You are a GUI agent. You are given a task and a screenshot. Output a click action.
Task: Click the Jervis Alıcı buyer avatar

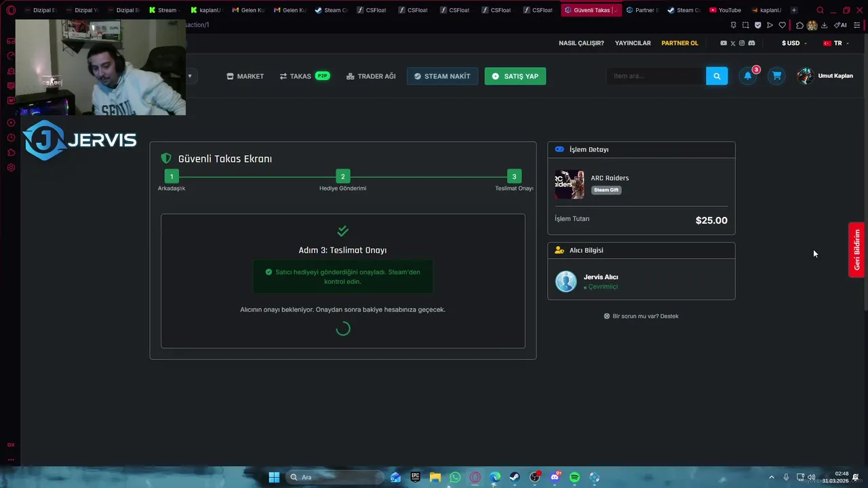pos(566,281)
